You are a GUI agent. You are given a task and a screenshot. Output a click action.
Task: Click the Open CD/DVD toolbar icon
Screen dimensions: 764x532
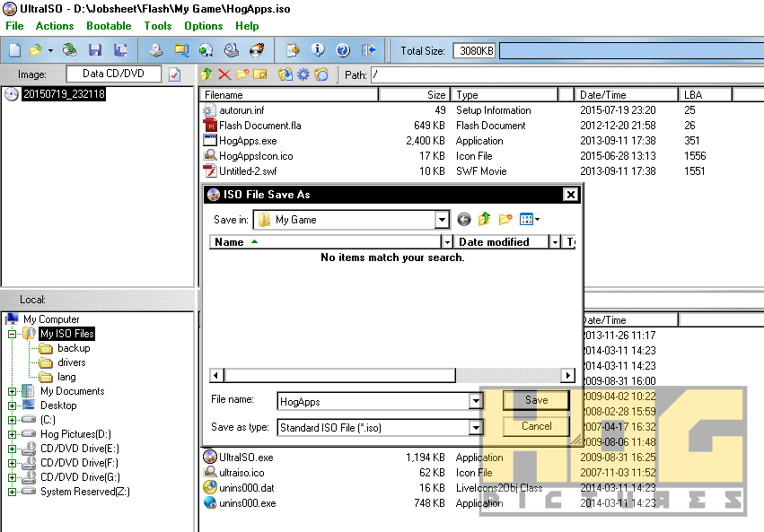point(70,50)
